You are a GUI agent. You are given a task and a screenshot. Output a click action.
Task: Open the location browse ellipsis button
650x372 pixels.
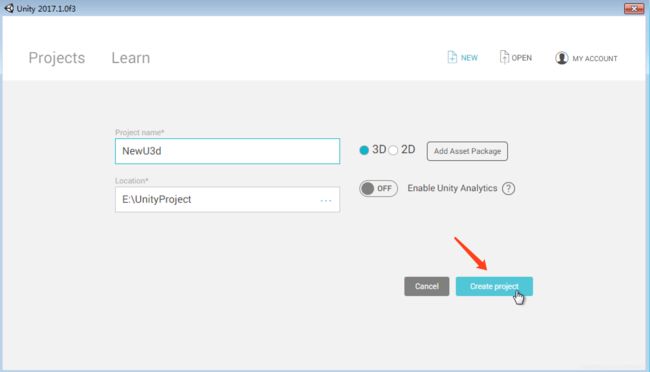point(326,201)
